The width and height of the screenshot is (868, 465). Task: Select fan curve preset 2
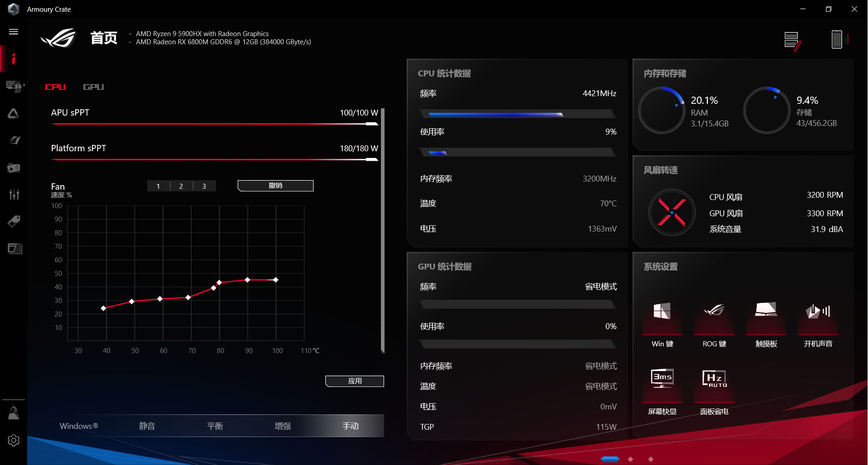click(x=181, y=186)
